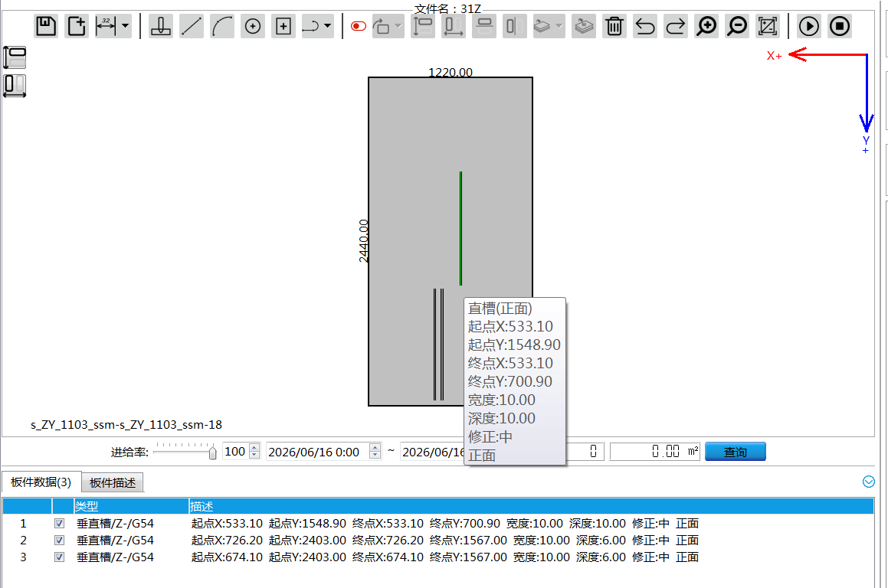Expand the curved arrow tool dropdown

click(x=327, y=26)
